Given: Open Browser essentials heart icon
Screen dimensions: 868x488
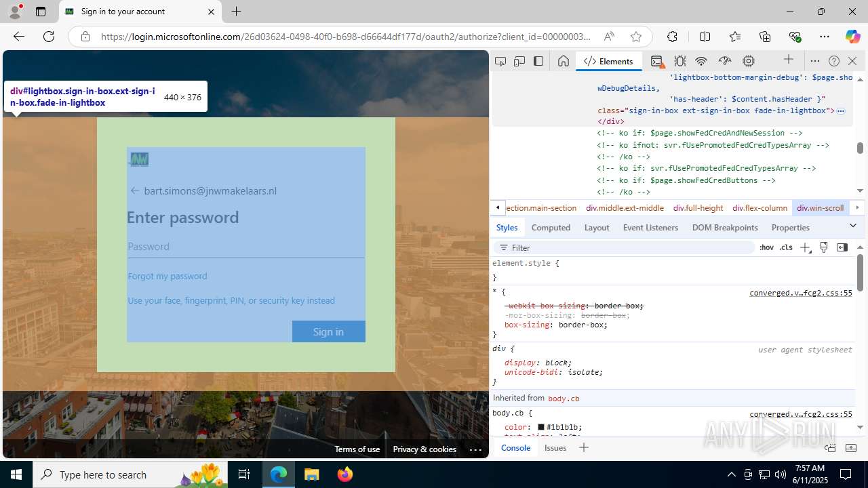Looking at the screenshot, I should point(795,37).
